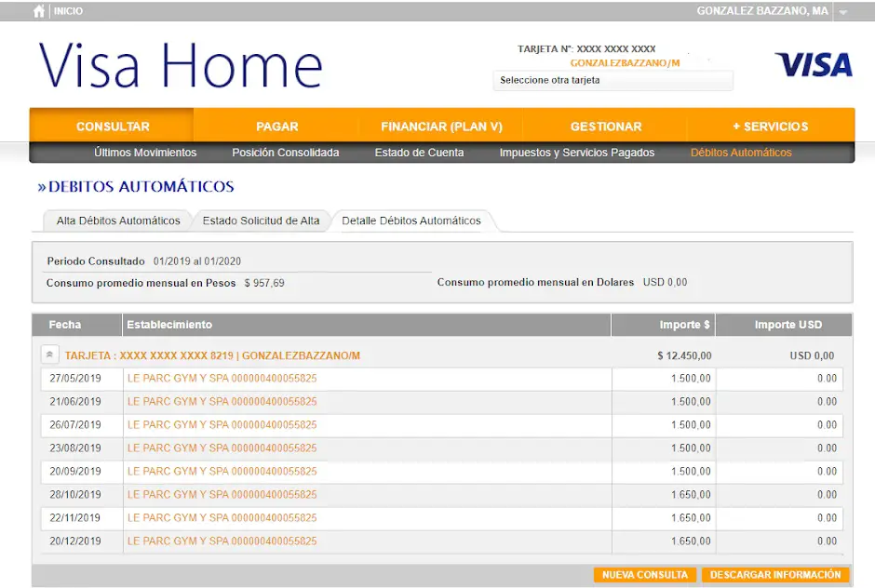Click date cell 20/09/2019
This screenshot has height=588, width=875.
(75, 472)
